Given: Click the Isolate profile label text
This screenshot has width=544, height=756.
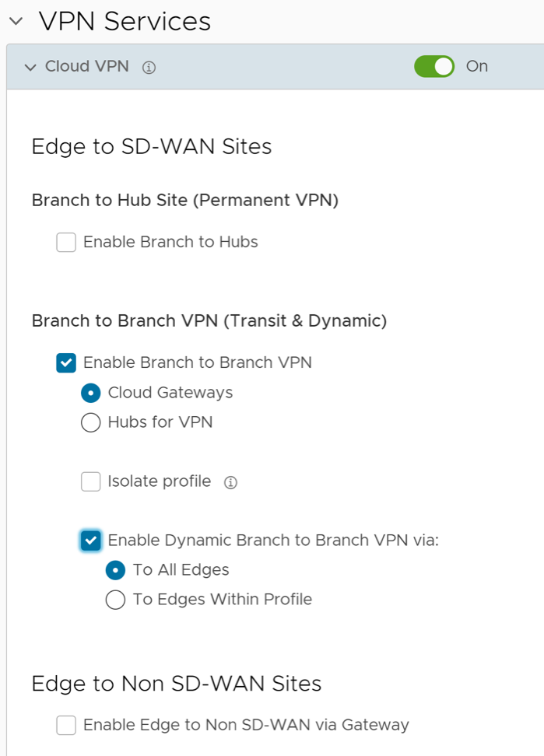Looking at the screenshot, I should click(x=159, y=482).
